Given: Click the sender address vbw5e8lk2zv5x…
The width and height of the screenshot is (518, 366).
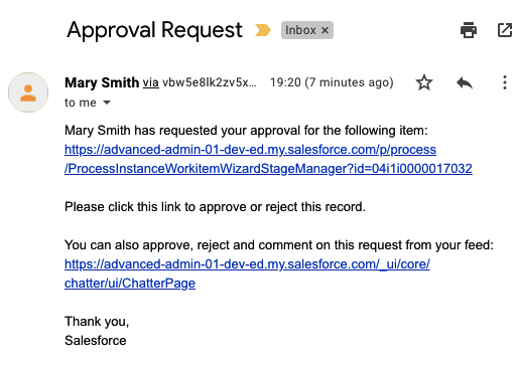Looking at the screenshot, I should point(209,82).
